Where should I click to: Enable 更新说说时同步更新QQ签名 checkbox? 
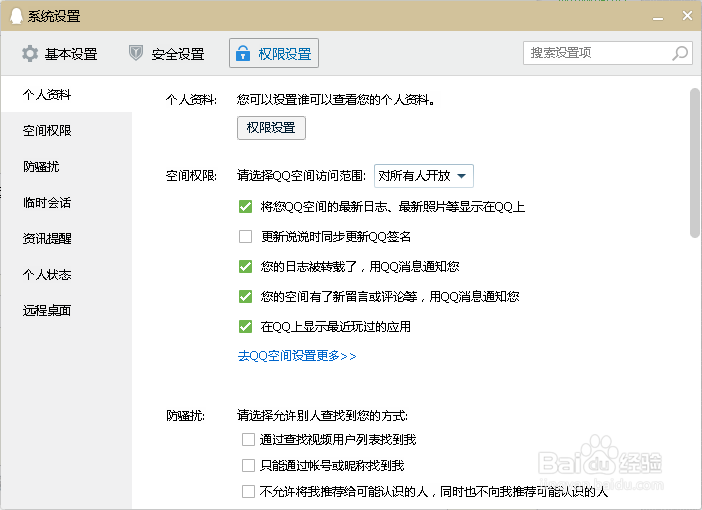[x=245, y=236]
